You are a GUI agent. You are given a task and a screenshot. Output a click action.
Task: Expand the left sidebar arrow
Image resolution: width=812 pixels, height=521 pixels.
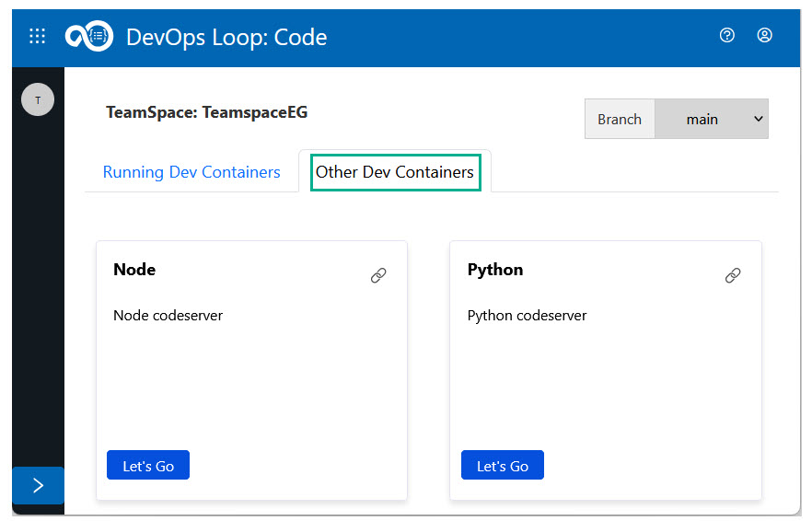[x=38, y=485]
